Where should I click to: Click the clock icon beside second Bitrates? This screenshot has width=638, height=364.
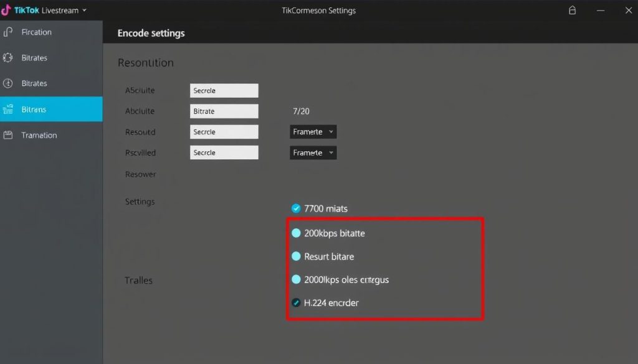pos(7,83)
